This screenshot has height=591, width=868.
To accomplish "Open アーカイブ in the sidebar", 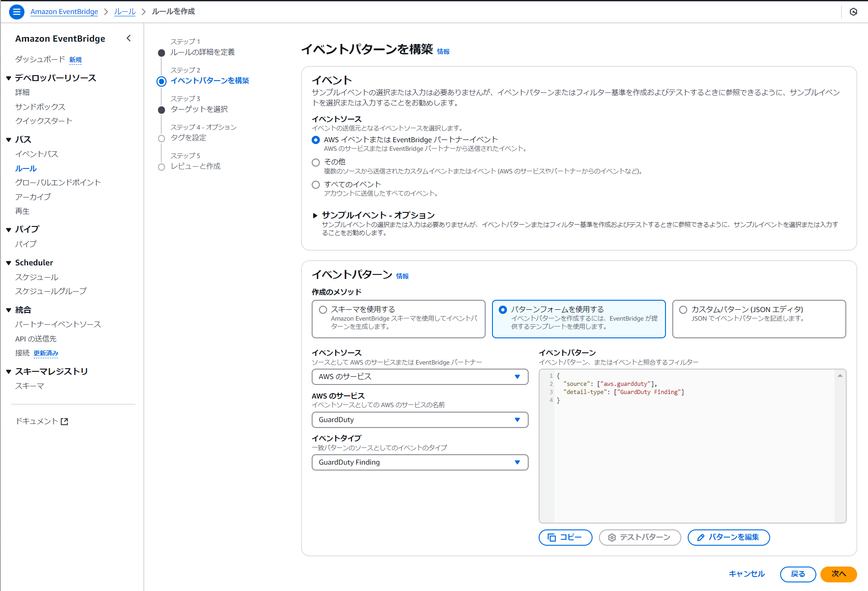I will point(33,197).
